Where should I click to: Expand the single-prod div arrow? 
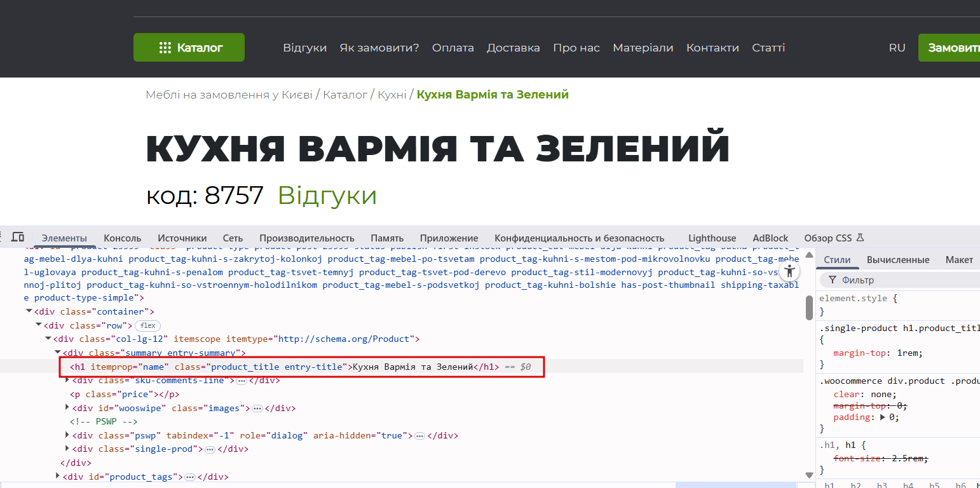coord(67,449)
